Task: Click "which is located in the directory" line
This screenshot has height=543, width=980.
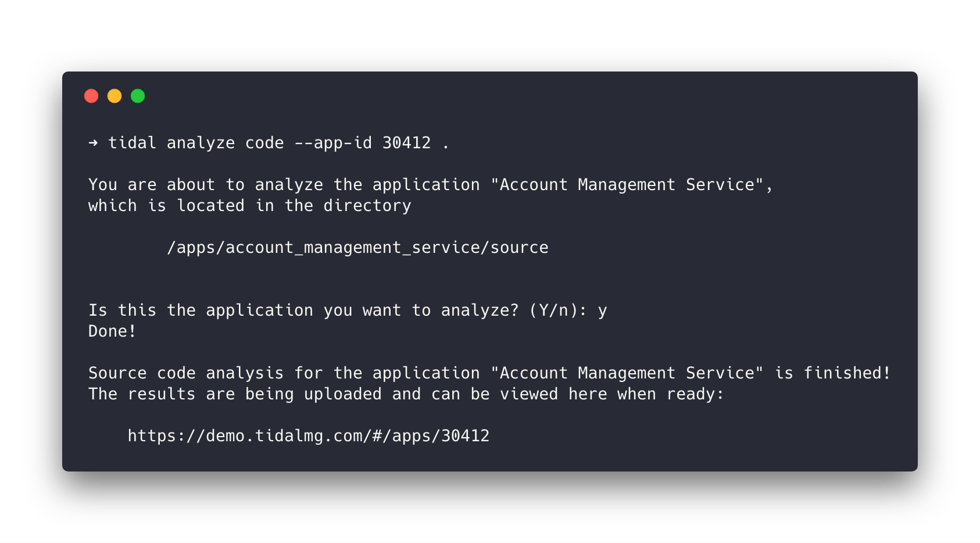Action: (x=249, y=205)
